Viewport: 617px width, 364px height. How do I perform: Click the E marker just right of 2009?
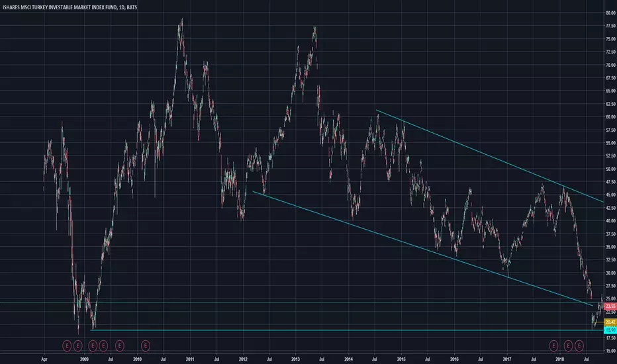pos(93,346)
